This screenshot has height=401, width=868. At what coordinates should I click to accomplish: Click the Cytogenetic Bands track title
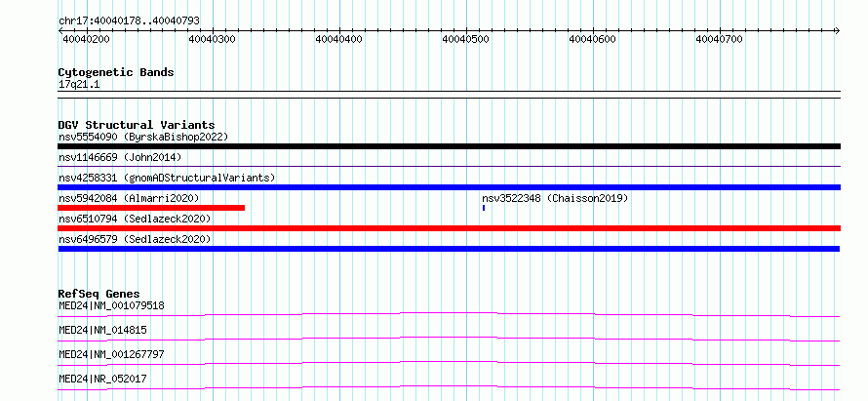[116, 72]
